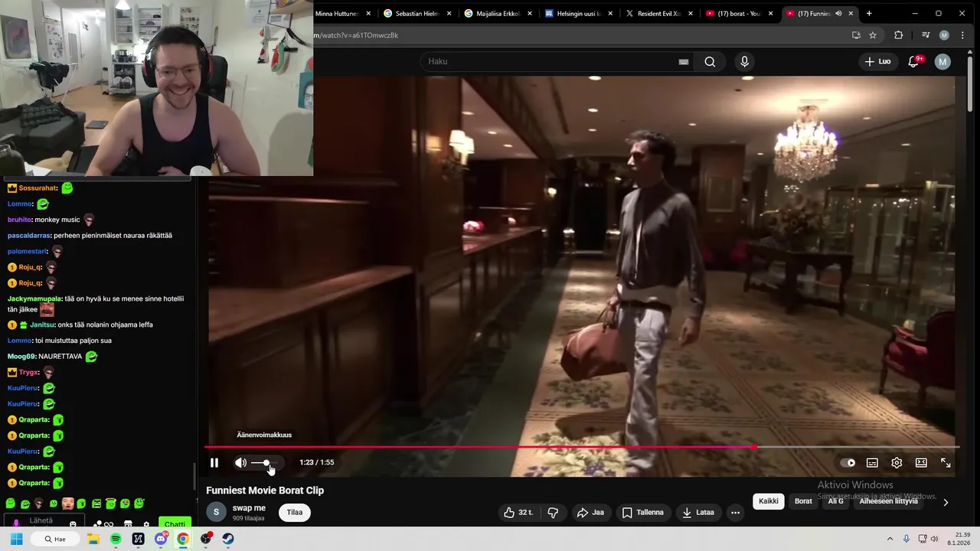Viewport: 980px width, 551px height.
Task: Open OBS Studio from the taskbar
Action: [205, 539]
